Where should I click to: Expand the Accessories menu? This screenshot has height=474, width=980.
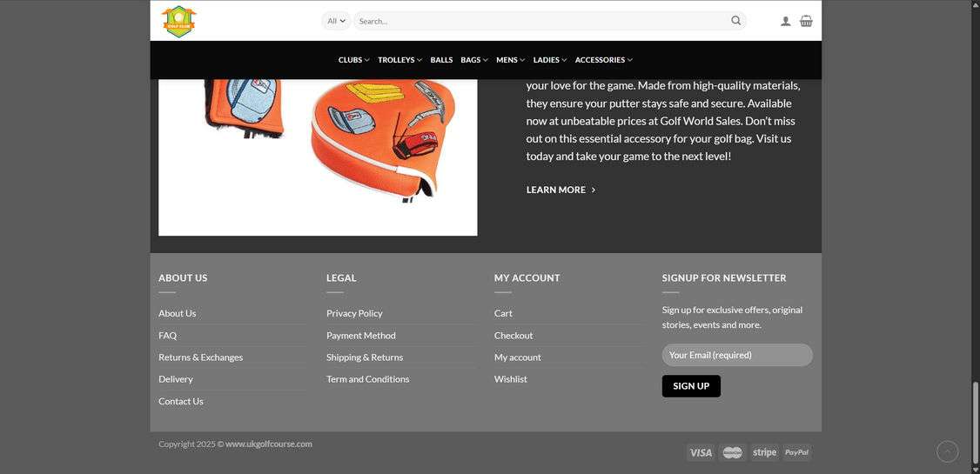coord(604,60)
